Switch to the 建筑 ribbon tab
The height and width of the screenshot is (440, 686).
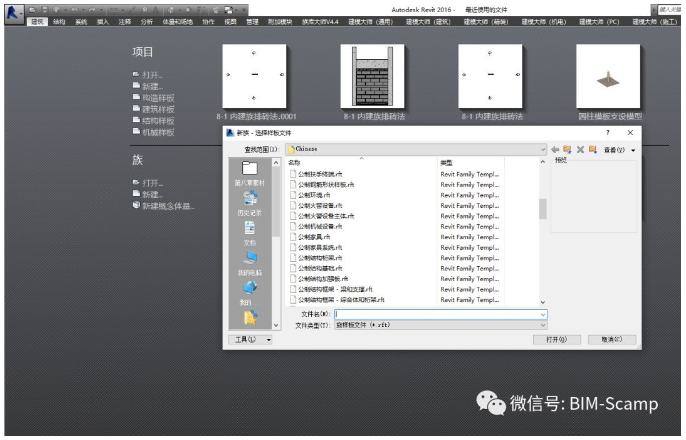coord(37,21)
